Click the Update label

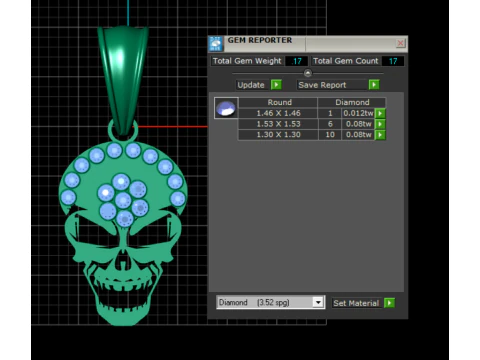coord(251,85)
